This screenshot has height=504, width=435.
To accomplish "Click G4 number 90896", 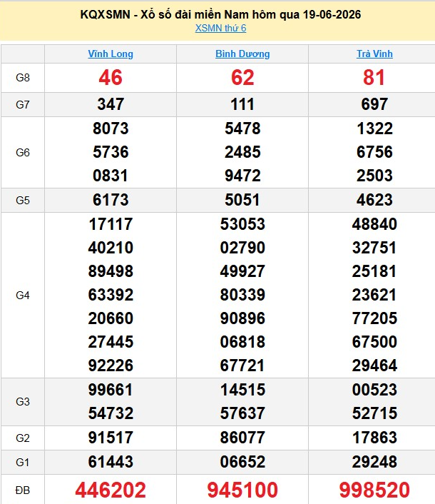I will (x=242, y=318).
